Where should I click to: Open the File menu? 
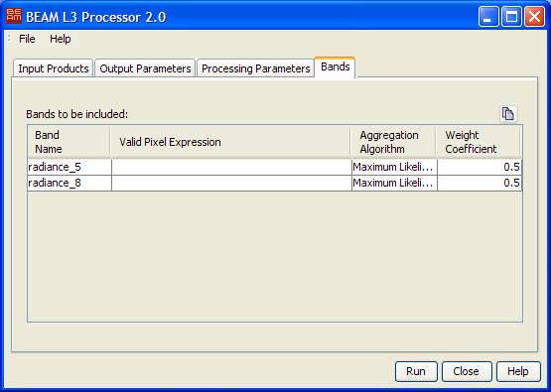(x=27, y=39)
